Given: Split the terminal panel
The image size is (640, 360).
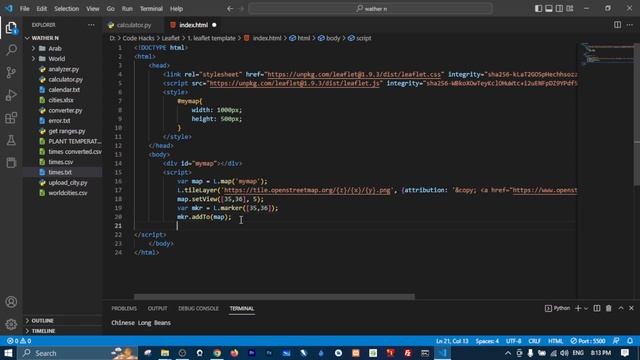Looking at the screenshot, I should [x=597, y=308].
